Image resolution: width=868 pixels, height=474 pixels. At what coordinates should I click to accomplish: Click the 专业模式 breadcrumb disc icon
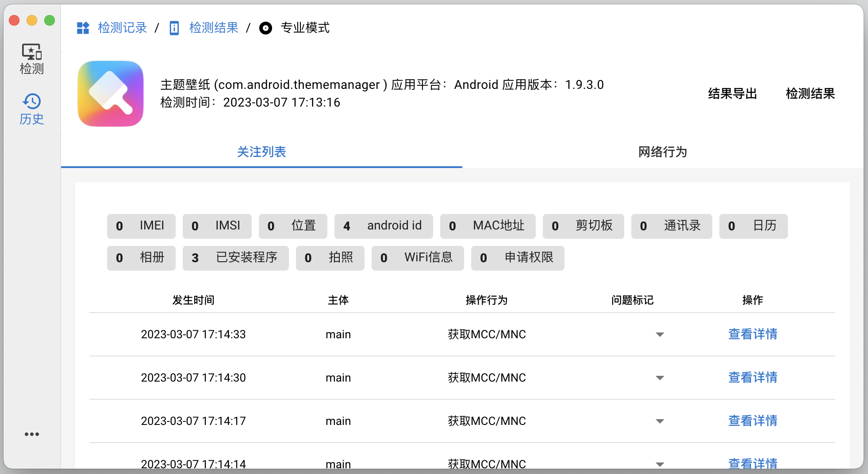click(265, 28)
